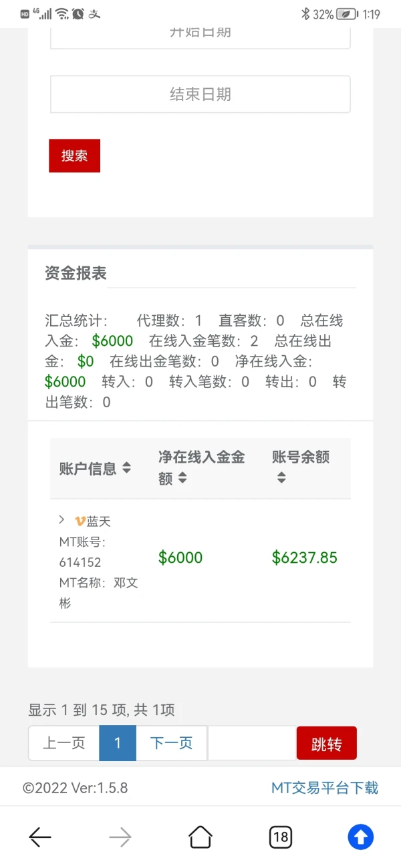Tap the browser back arrow
401x868 pixels.
tap(40, 837)
